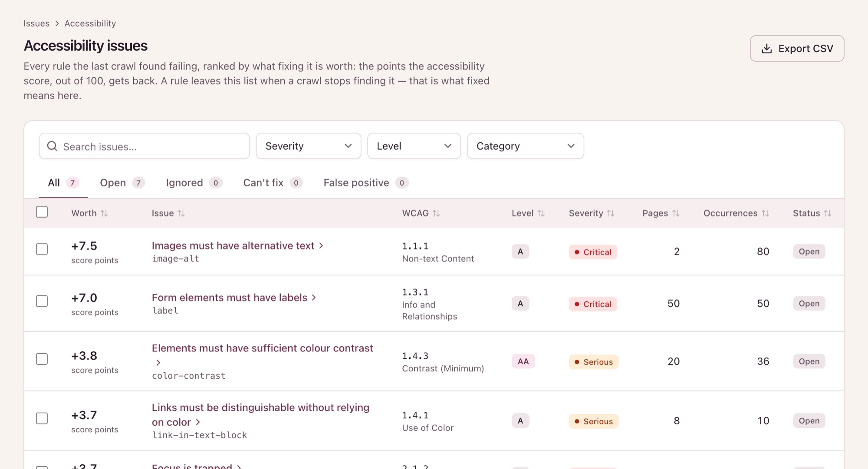Sort by Level using its arrows icon
The image size is (868, 469).
[541, 213]
